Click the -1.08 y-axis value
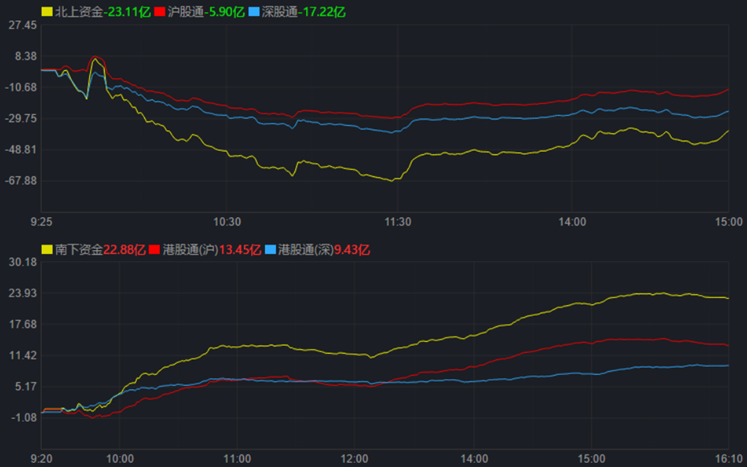 coord(22,417)
